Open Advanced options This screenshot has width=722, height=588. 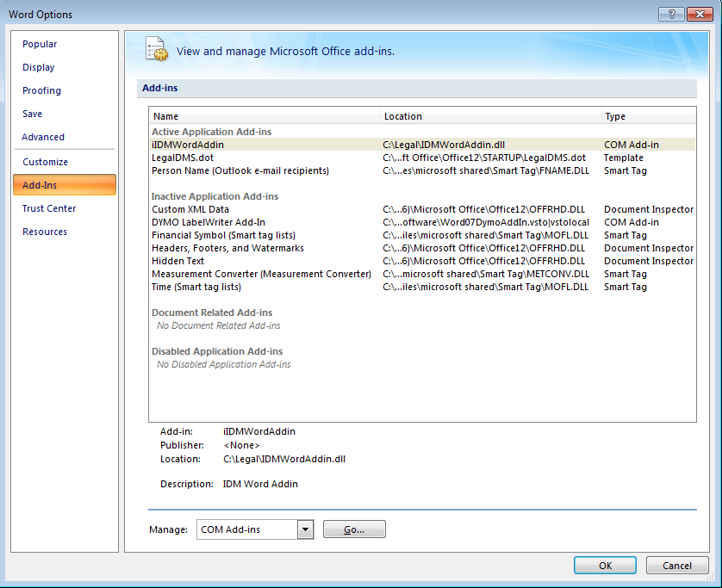coord(43,137)
